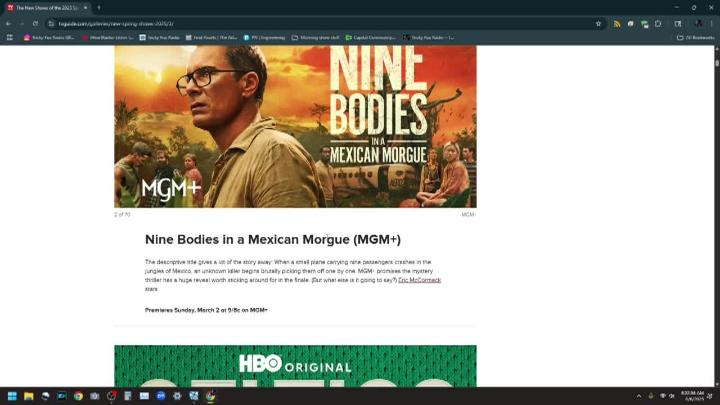Open the mail envelope app on the taskbar
The height and width of the screenshot is (405, 720).
coord(144,396)
